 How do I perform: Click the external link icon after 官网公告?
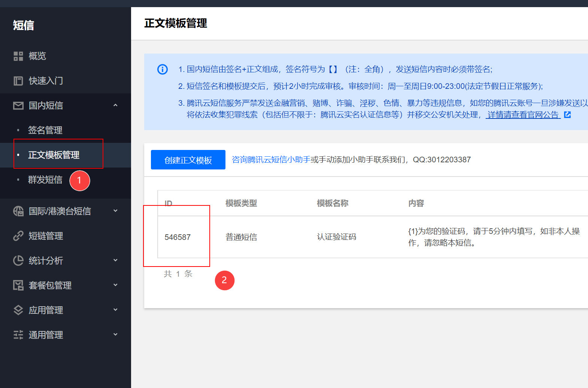(x=567, y=115)
